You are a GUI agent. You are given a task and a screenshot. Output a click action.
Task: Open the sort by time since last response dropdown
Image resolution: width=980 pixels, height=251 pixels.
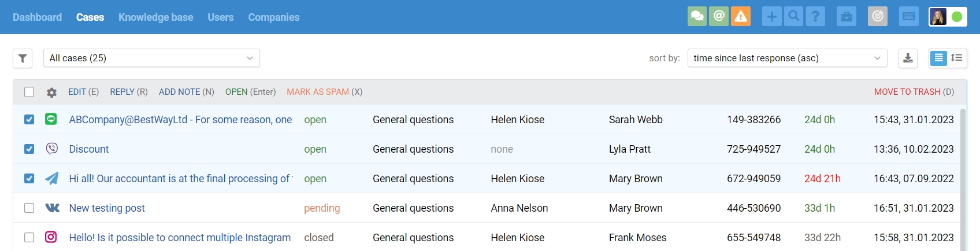tap(788, 58)
